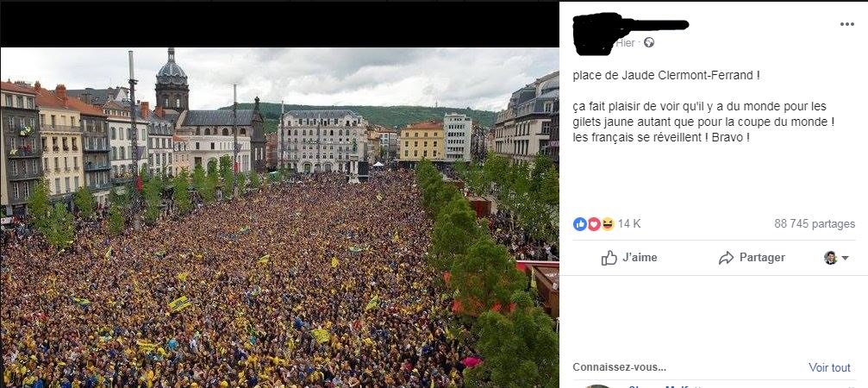The width and height of the screenshot is (868, 388).
Task: Open the crowd photo of place de Jaude
Action: [279, 217]
